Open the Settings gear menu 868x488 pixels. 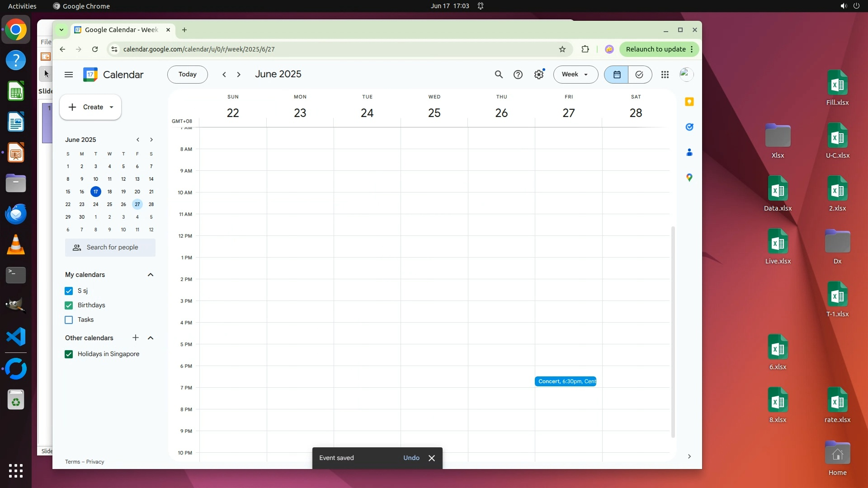(539, 75)
